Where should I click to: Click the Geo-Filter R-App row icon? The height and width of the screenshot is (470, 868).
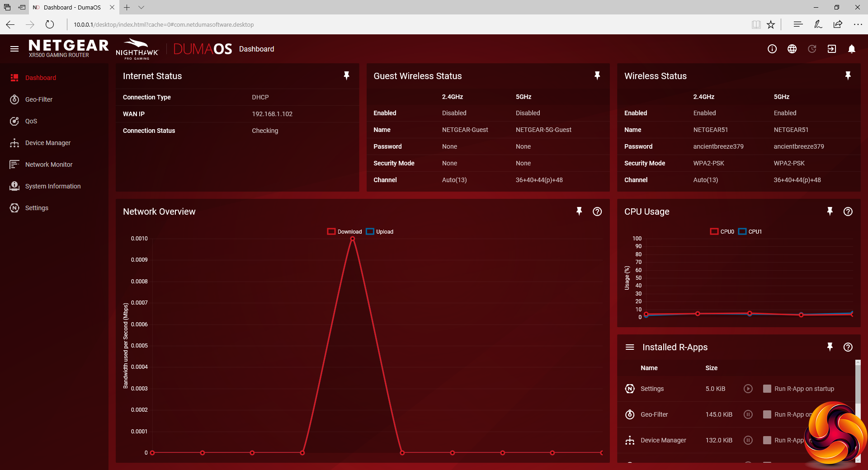pyautogui.click(x=630, y=414)
